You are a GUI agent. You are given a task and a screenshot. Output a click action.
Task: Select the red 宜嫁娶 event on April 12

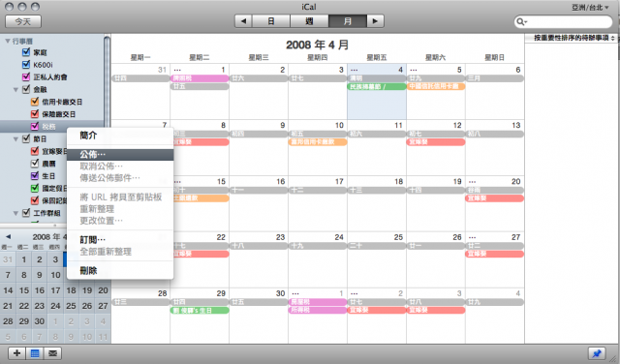tap(436, 142)
